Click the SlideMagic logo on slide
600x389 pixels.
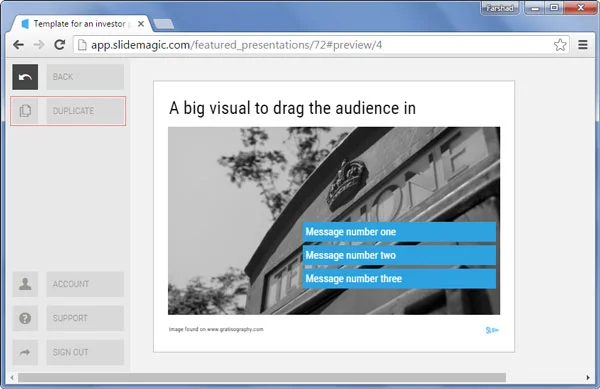(492, 330)
